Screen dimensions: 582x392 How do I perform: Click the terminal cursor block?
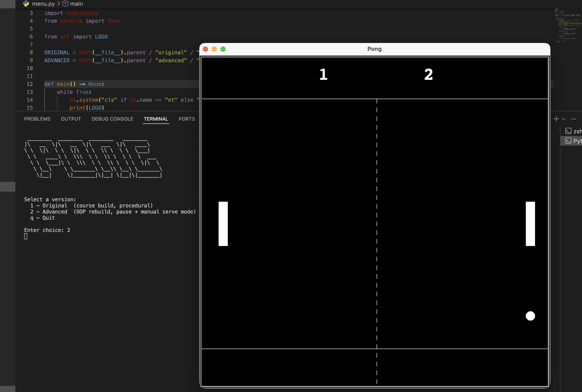pos(25,236)
